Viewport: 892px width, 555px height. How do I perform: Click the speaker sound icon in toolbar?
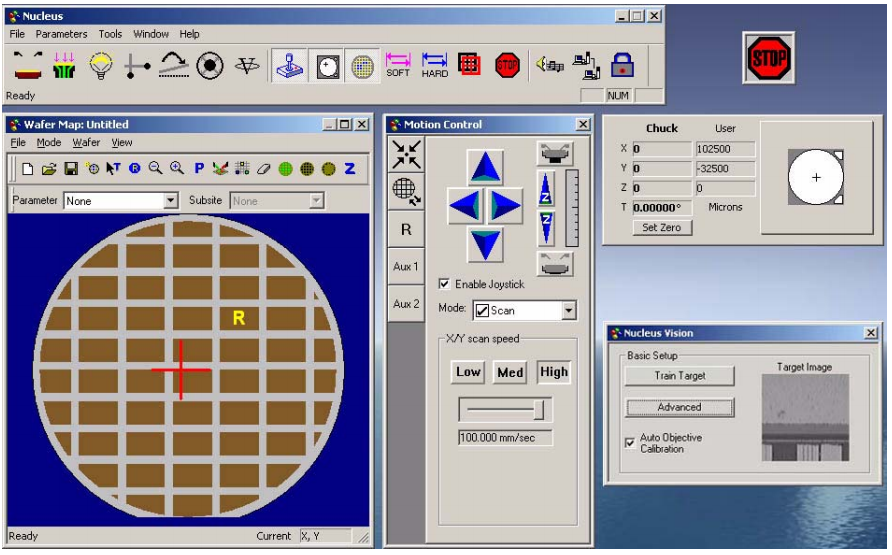click(x=550, y=65)
